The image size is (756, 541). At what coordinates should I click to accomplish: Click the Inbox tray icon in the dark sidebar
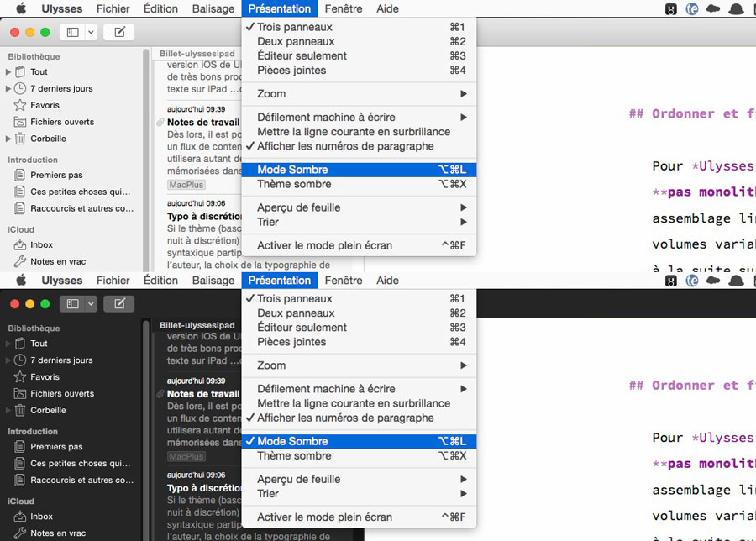[20, 517]
